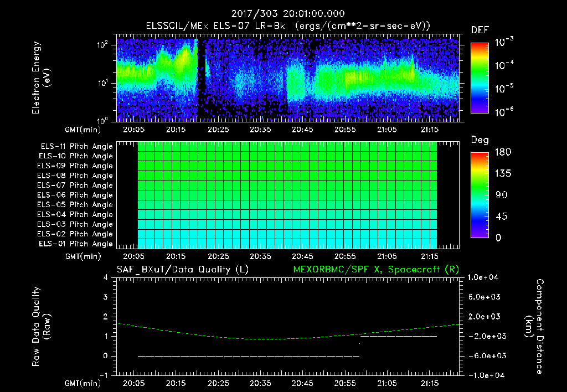Click the 10^-6 tick on DEF color bar
This screenshot has width=567, height=392.
(504, 112)
